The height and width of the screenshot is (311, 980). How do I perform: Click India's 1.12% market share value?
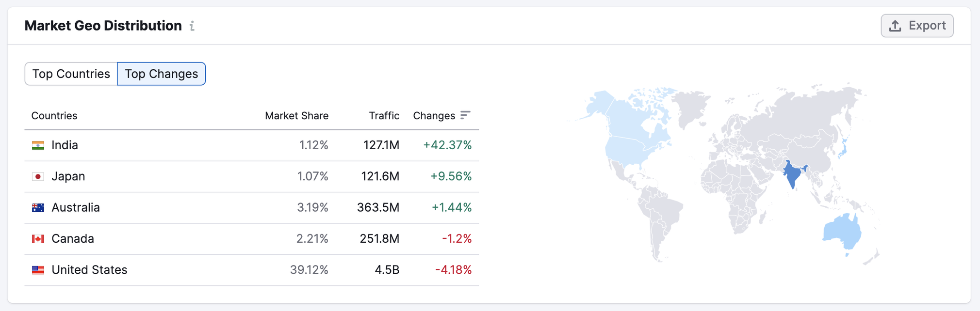(313, 145)
